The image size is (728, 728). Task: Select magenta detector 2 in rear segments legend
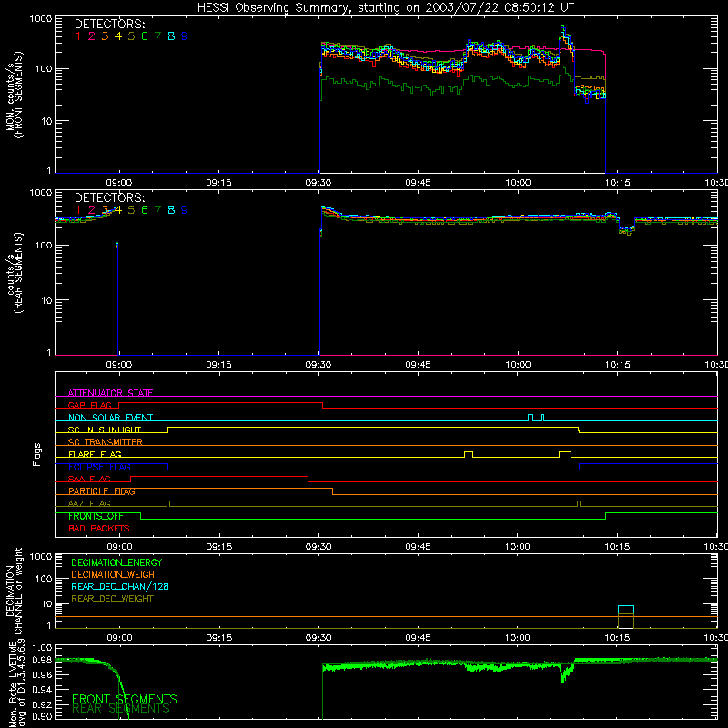(x=92, y=210)
